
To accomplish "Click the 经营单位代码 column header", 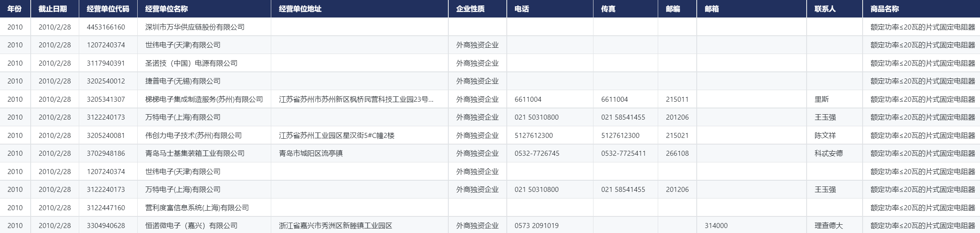I will 108,9.
